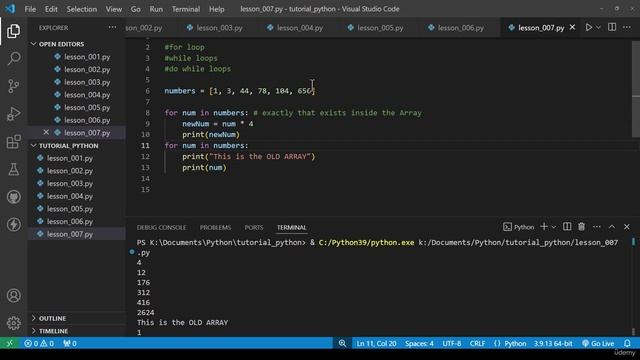Collapse the Open Editors section
The image size is (640, 360).
33,44
